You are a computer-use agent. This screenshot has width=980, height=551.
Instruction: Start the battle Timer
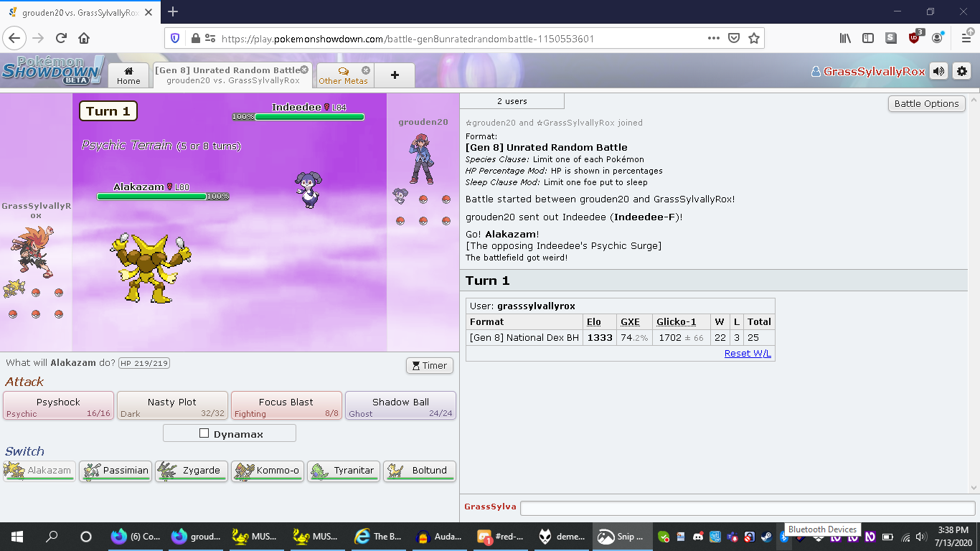tap(429, 365)
